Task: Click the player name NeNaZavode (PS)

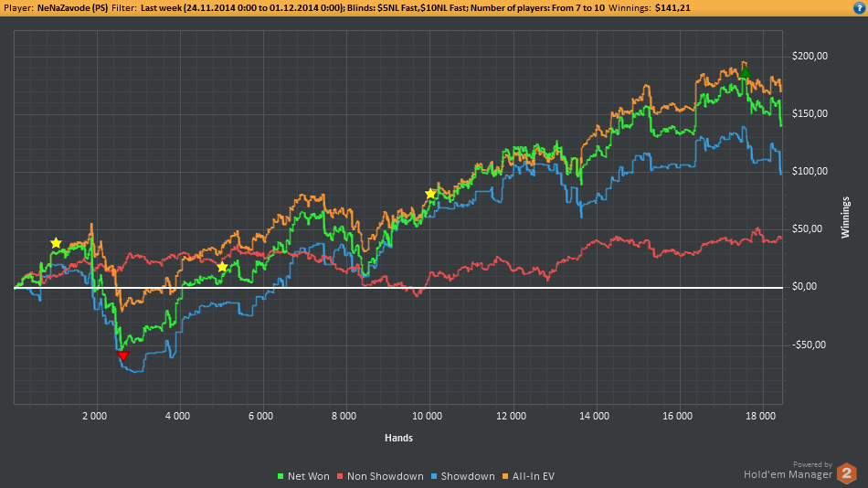Action: [x=72, y=8]
